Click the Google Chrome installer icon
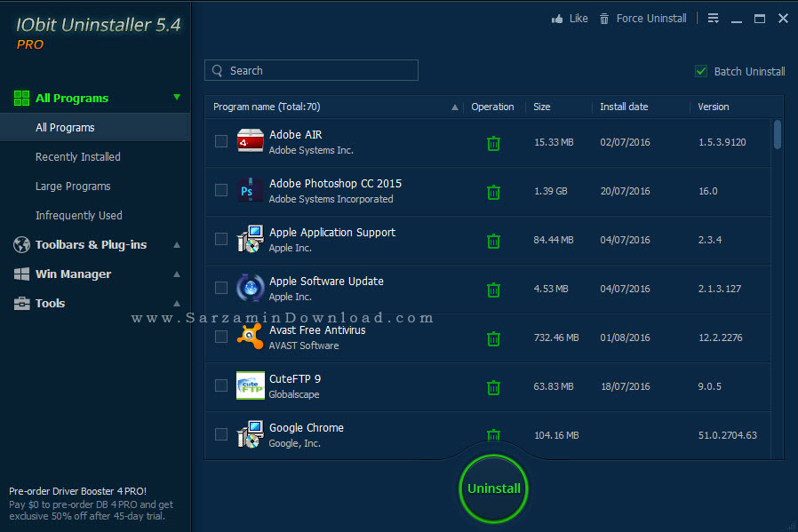The width and height of the screenshot is (798, 532). (251, 433)
